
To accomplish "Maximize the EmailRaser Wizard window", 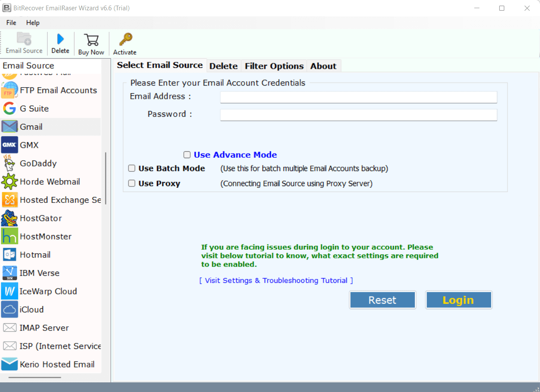I will tap(501, 8).
